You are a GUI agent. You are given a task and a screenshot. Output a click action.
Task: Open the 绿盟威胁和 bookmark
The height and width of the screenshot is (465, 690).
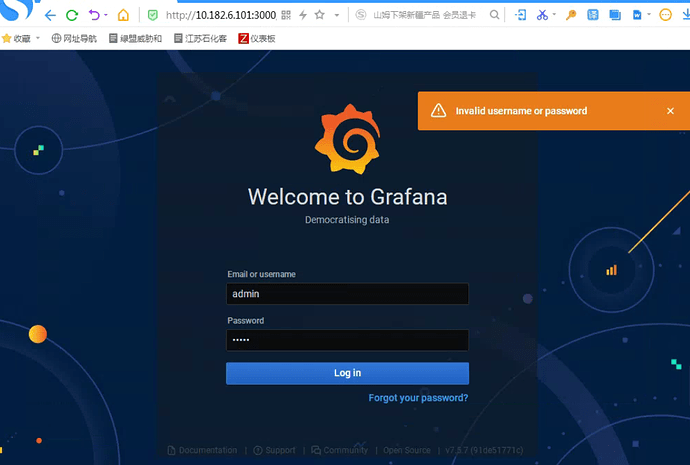tap(136, 39)
